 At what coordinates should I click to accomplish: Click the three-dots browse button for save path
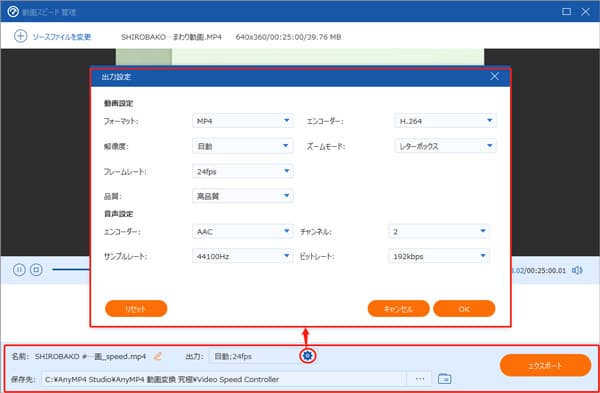420,379
